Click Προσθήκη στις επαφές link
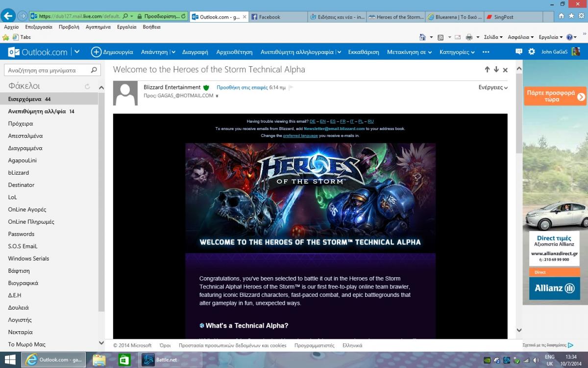This screenshot has width=588, height=368. click(x=242, y=87)
